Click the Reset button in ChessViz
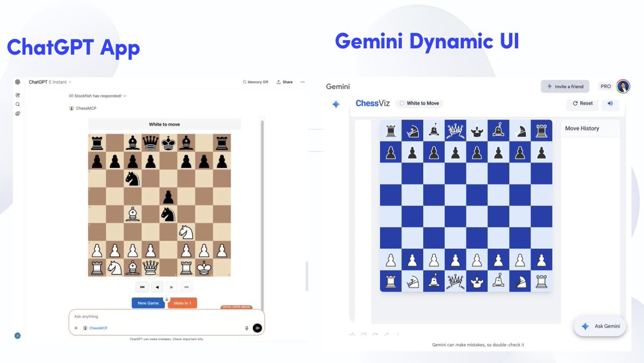 tap(582, 103)
